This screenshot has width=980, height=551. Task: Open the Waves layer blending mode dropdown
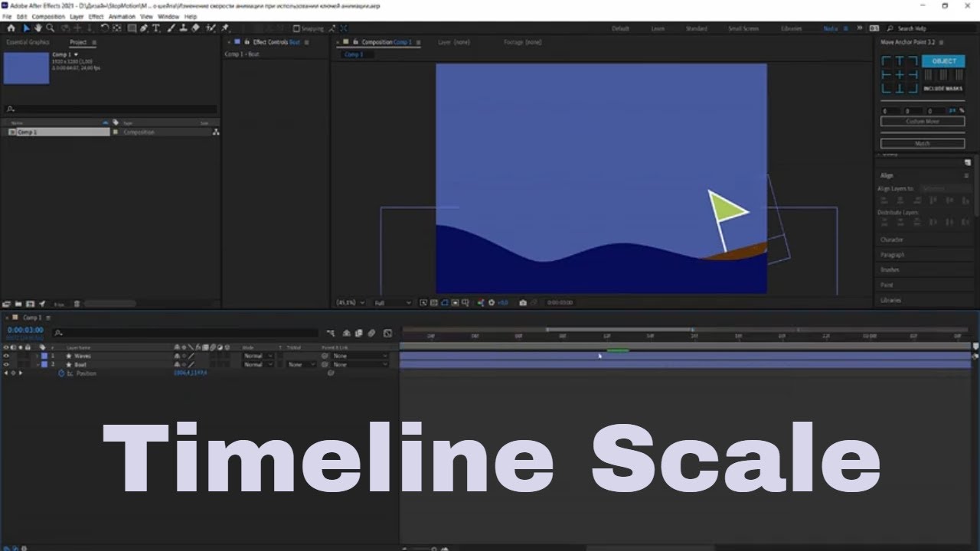[x=258, y=356]
